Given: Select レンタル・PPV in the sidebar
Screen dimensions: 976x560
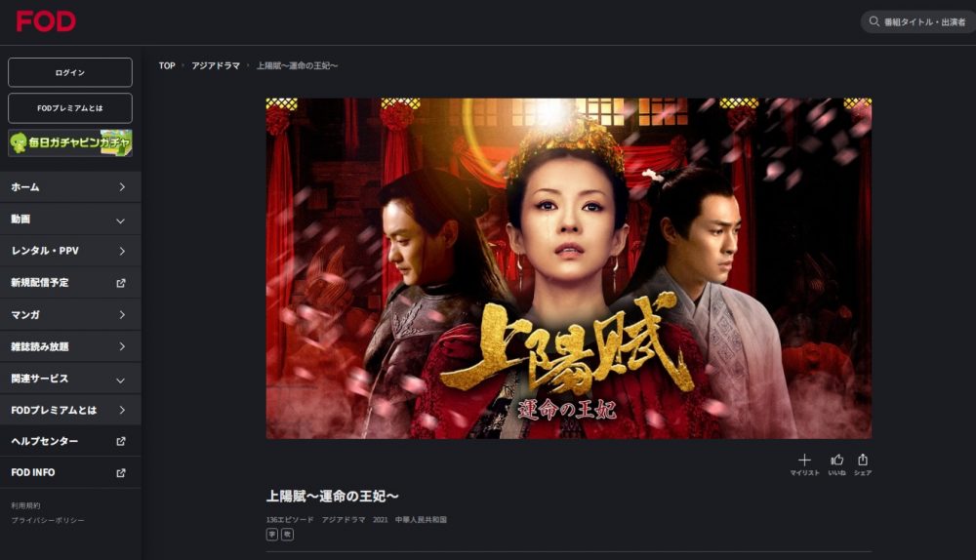Looking at the screenshot, I should pyautogui.click(x=70, y=251).
